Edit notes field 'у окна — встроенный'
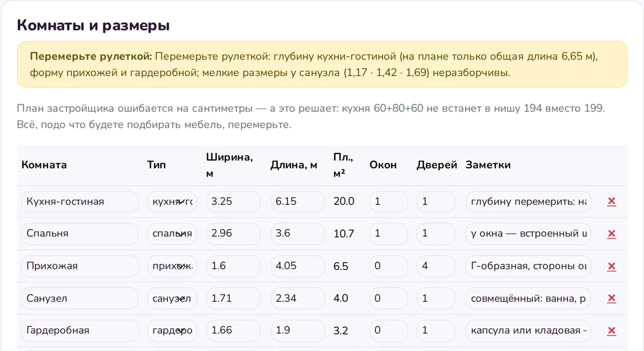This screenshot has height=351, width=644. coord(529,234)
